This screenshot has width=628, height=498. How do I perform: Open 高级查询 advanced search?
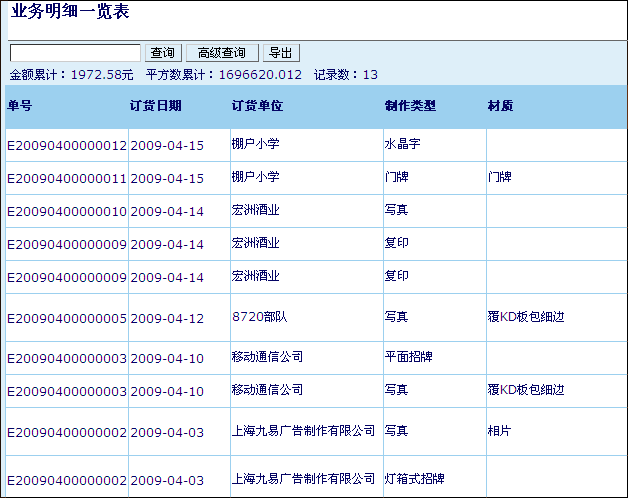click(221, 53)
